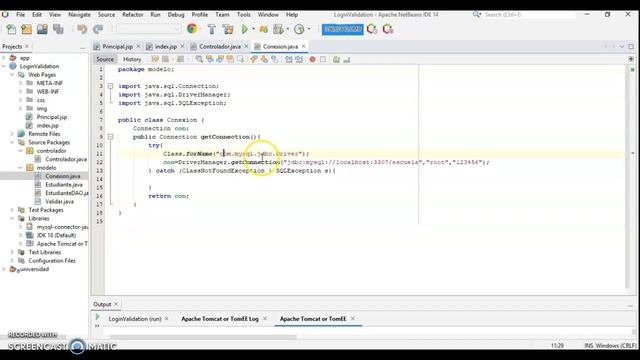The width and height of the screenshot is (640, 360).
Task: Close the index.jsp editor tab
Action: point(182,47)
